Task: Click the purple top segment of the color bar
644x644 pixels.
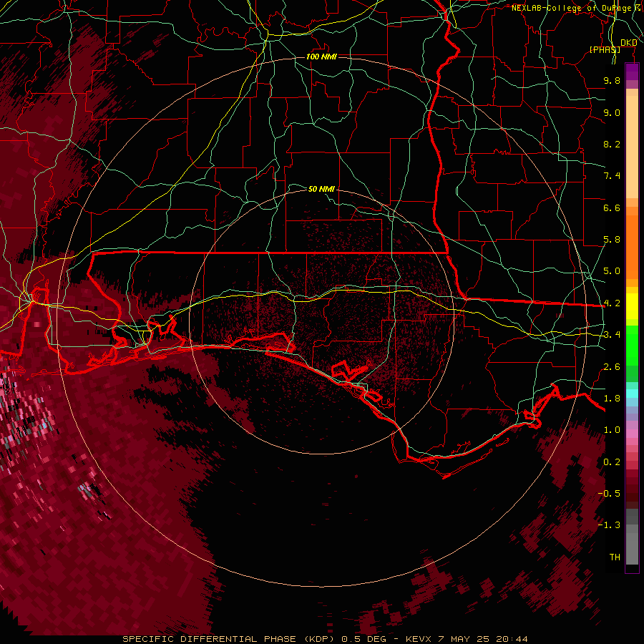Action: tap(632, 72)
